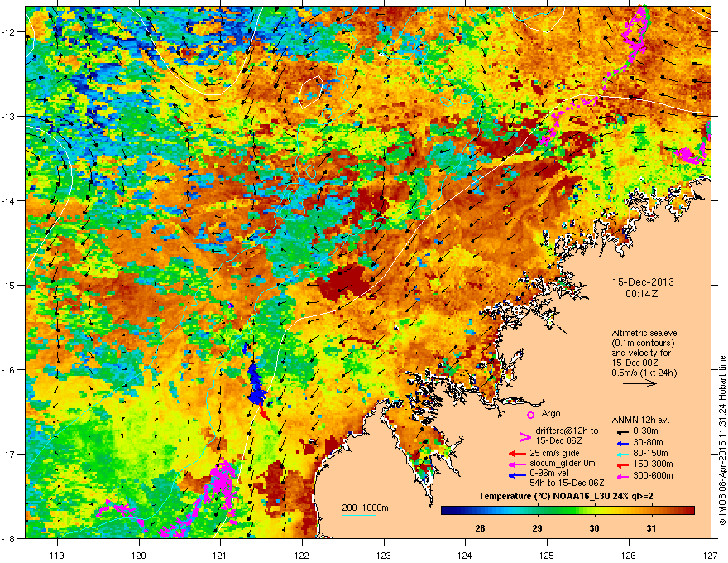728x563 pixels.
Task: Click the '25 cm/s glide' legend label
Action: [554, 453]
